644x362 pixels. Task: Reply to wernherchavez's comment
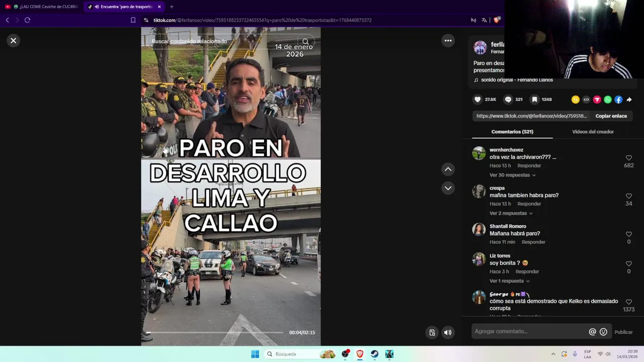pyautogui.click(x=529, y=165)
